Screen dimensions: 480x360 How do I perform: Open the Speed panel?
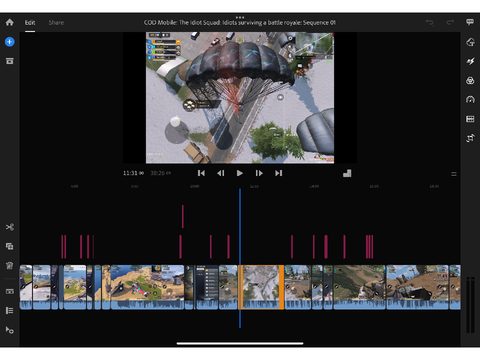(470, 99)
